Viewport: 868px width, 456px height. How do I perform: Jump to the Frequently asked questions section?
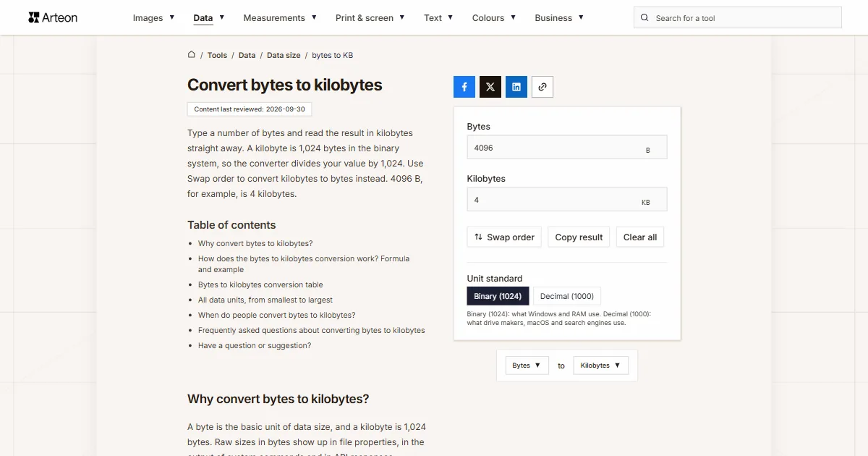[x=312, y=331]
